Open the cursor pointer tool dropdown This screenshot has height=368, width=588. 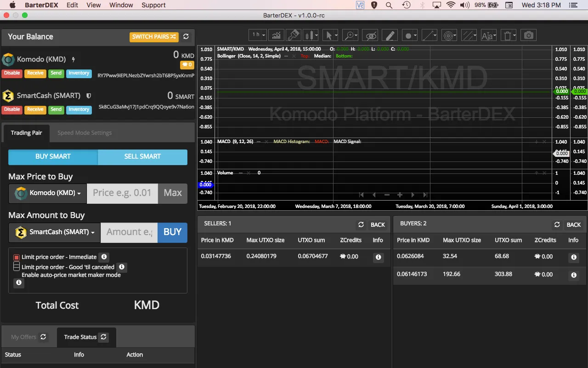(330, 35)
